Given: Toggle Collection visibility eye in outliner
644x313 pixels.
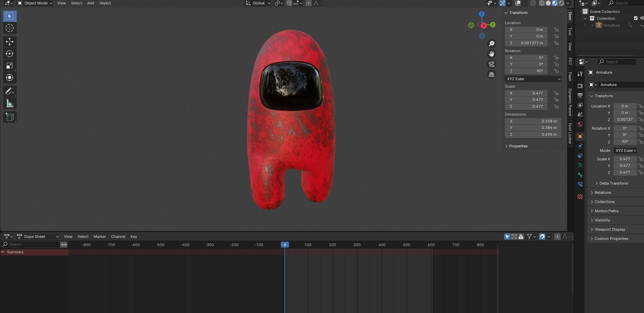Looking at the screenshot, I should tap(642, 18).
